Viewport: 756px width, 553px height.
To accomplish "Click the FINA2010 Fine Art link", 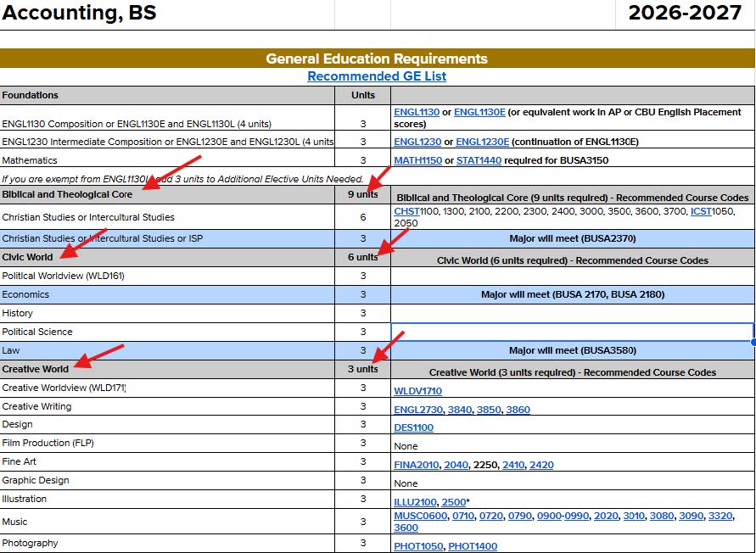I will pyautogui.click(x=417, y=465).
